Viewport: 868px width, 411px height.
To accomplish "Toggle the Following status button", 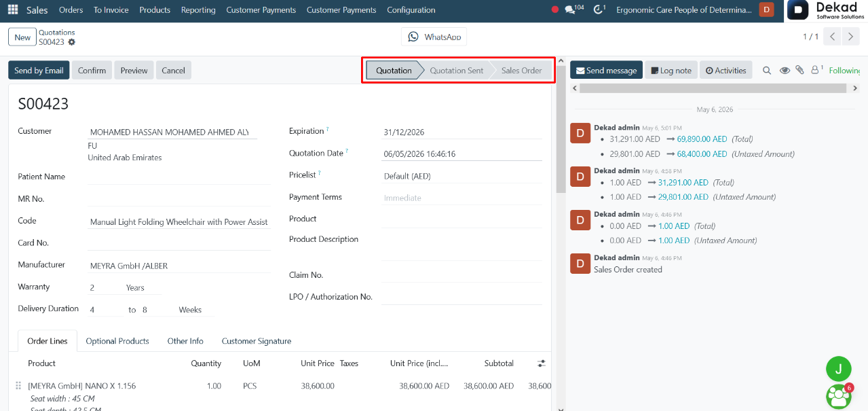I will click(844, 70).
